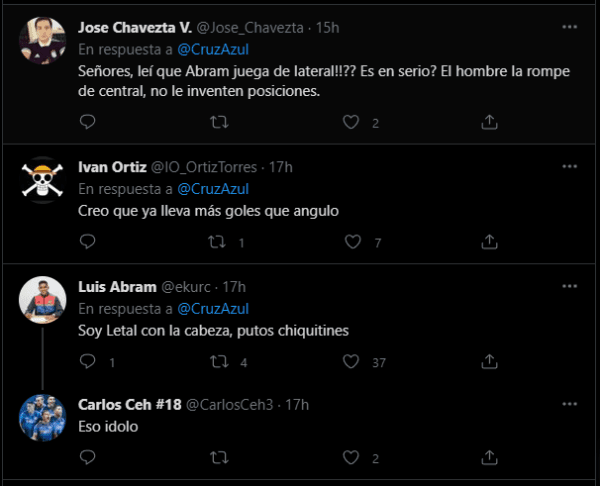The height and width of the screenshot is (486, 600).
Task: Open more options on Ivan Ortiz's tweet
Action: tap(569, 167)
